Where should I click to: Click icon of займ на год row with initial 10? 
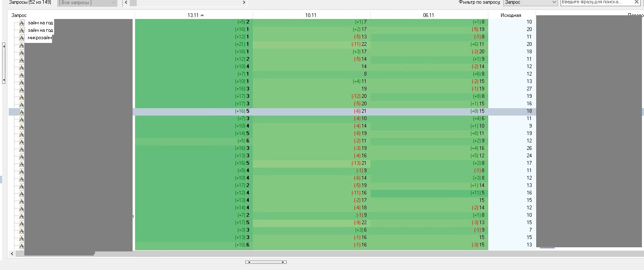(x=21, y=23)
